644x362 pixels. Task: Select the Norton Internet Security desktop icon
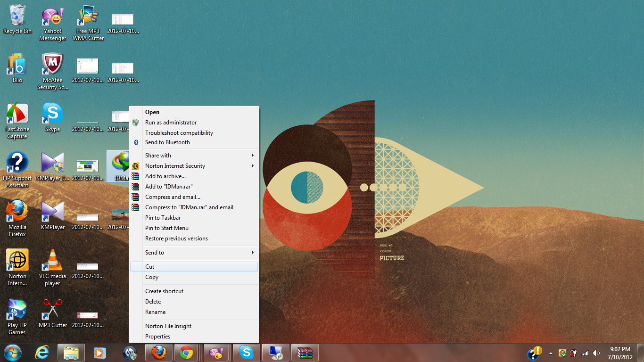17,268
